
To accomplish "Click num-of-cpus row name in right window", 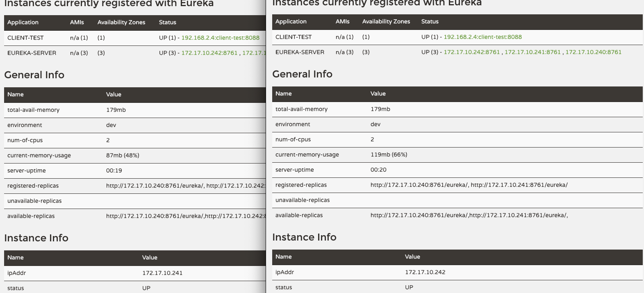I will click(293, 139).
